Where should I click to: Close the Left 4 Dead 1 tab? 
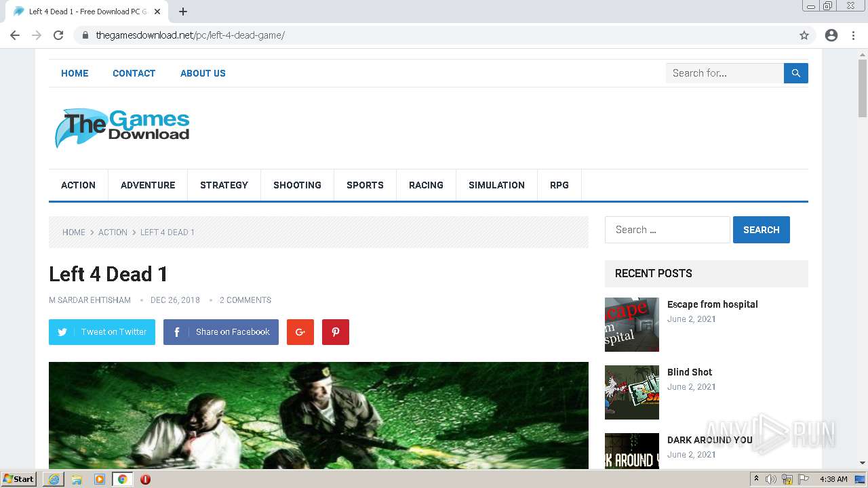[x=157, y=12]
